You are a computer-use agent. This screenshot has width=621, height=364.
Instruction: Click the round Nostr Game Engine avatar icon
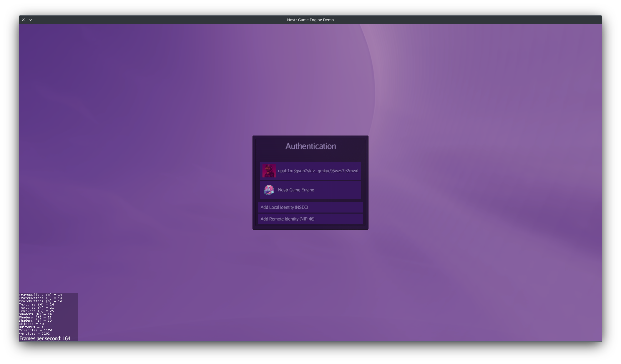click(269, 190)
